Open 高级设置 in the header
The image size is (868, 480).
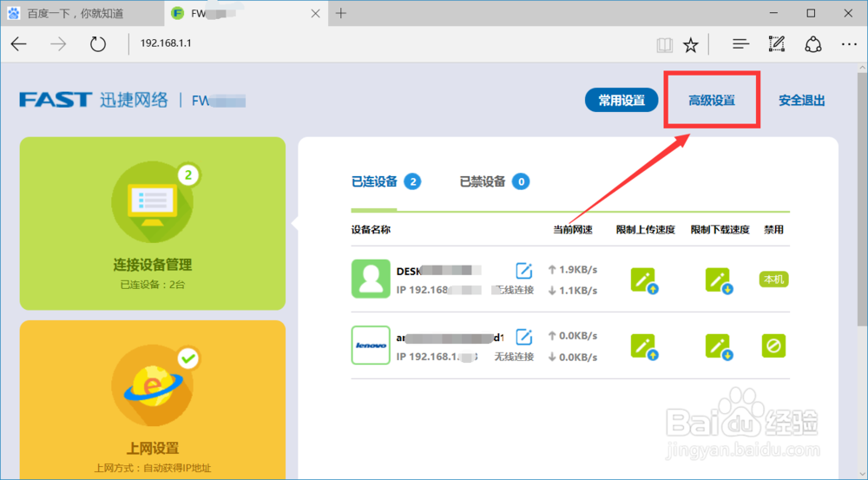pyautogui.click(x=712, y=100)
